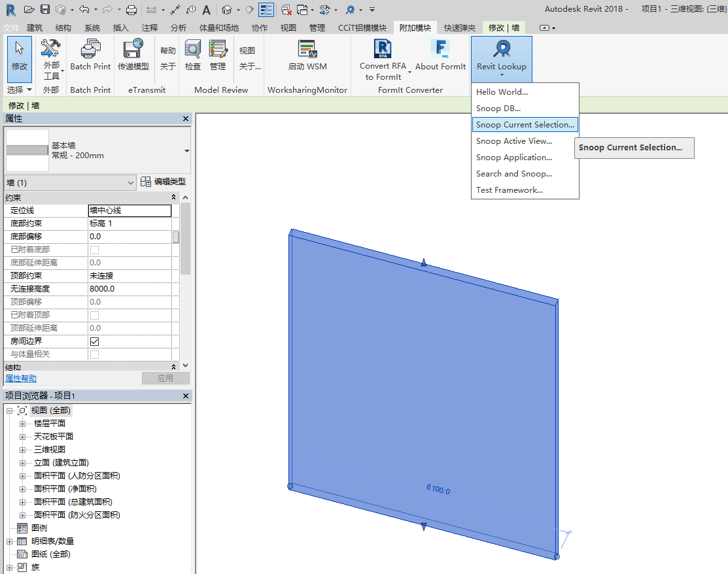Expand the 三维视图 tree node
The width and height of the screenshot is (728, 574).
[22, 450]
